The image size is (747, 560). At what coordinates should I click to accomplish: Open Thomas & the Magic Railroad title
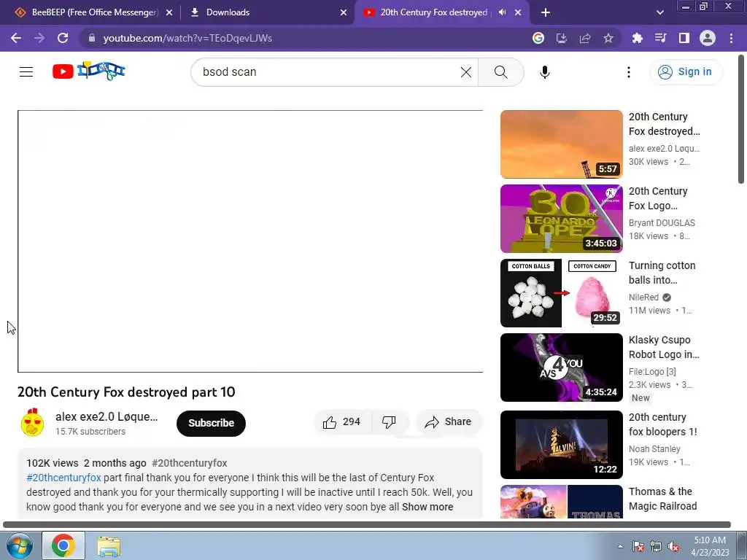click(662, 499)
